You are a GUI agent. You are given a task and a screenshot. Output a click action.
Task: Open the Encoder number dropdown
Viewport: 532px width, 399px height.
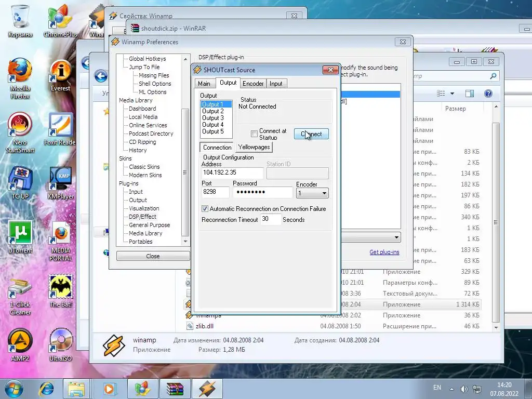tap(324, 193)
